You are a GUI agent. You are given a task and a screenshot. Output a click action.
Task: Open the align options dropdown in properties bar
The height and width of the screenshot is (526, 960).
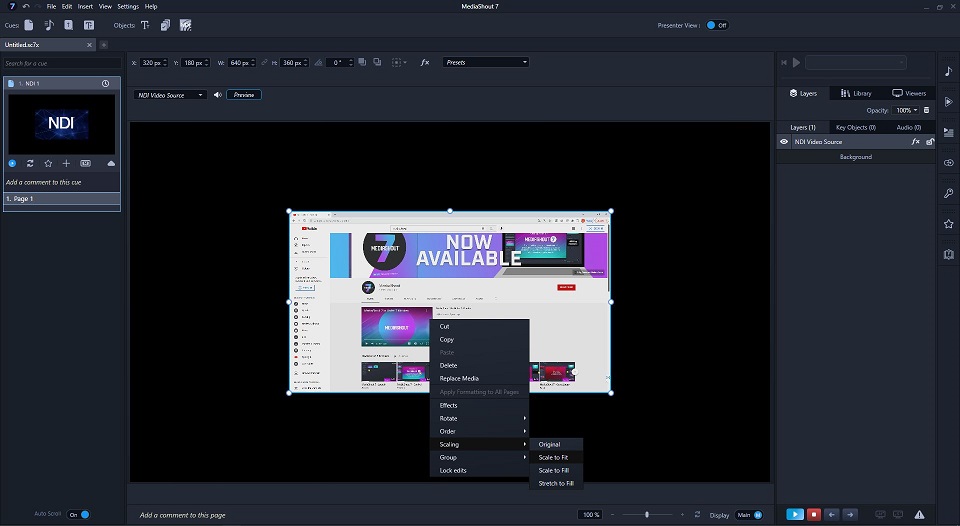pos(399,62)
